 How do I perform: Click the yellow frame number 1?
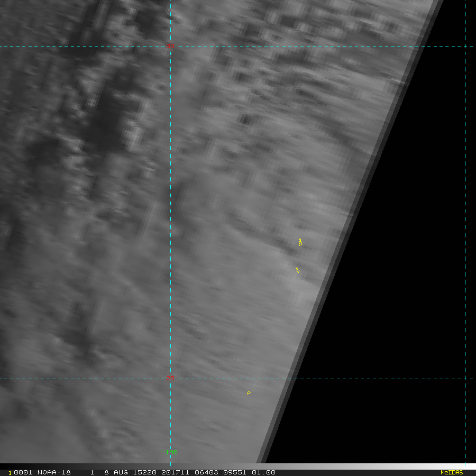tap(10, 473)
